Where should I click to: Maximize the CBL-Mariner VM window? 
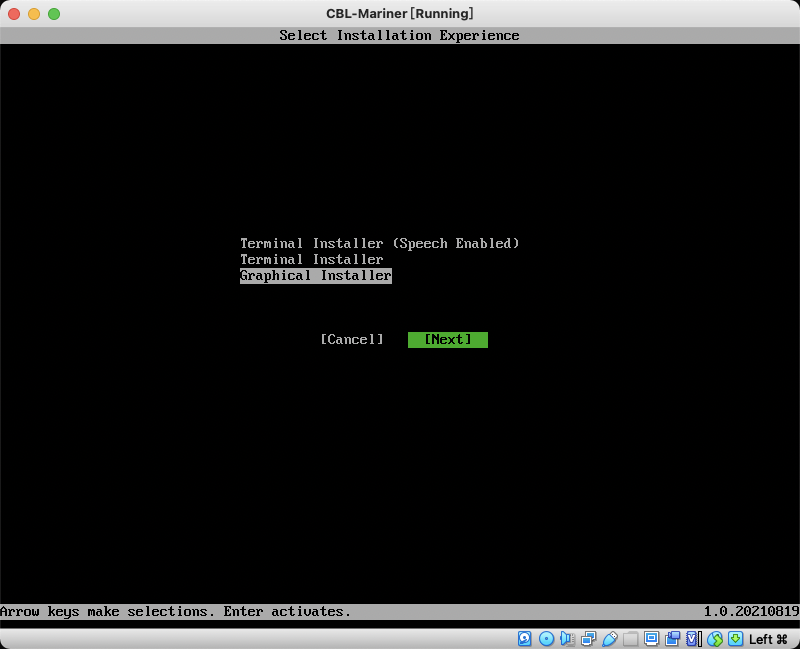pyautogui.click(x=54, y=14)
